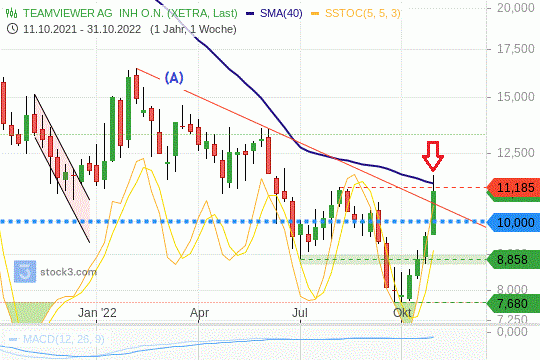The image size is (540, 360).
Task: Click the (1 Jahr, 1 Woche) period text
Action: tap(193, 29)
